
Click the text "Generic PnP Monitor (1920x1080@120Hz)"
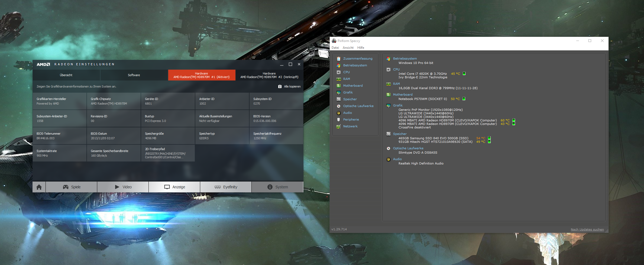[431, 110]
